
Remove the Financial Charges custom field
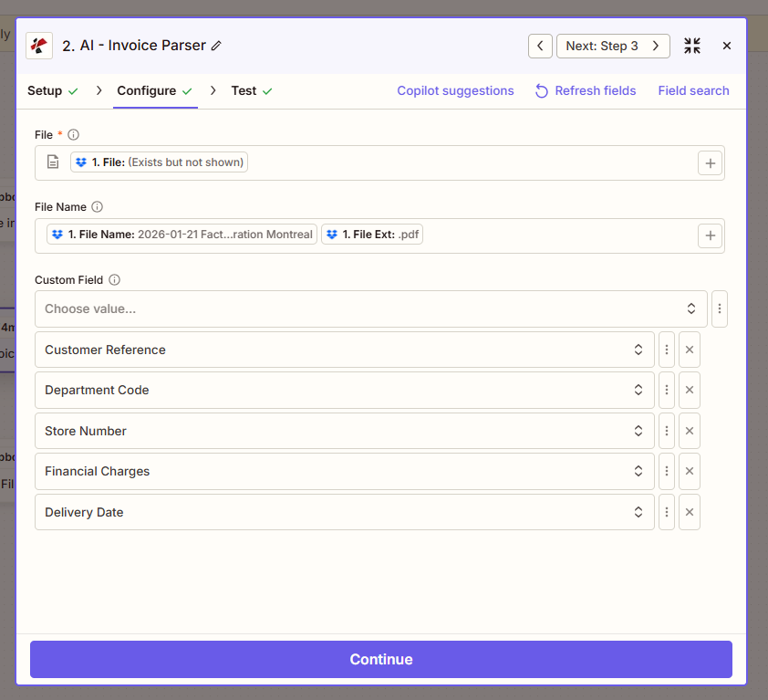coord(689,471)
